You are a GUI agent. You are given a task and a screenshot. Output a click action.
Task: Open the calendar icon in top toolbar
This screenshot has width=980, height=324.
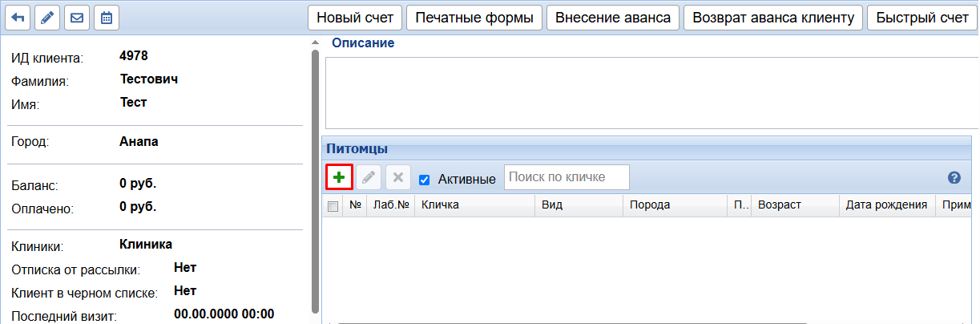click(x=106, y=18)
